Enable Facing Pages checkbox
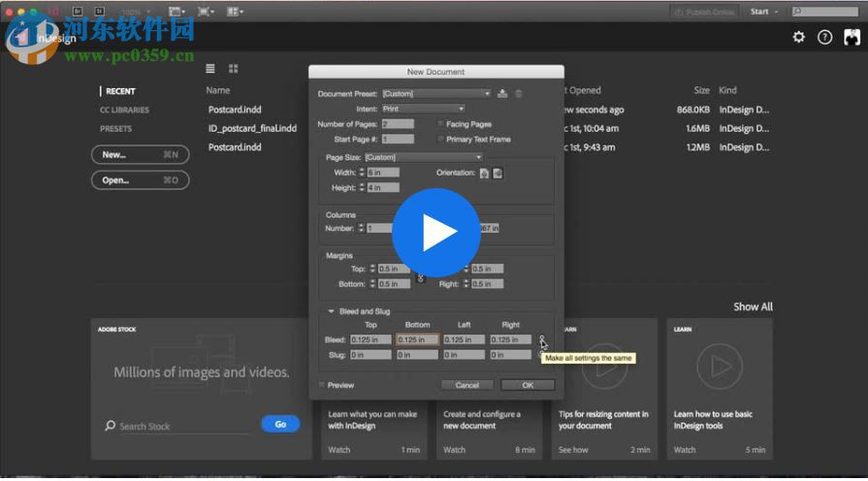This screenshot has height=481, width=868. 441,124
